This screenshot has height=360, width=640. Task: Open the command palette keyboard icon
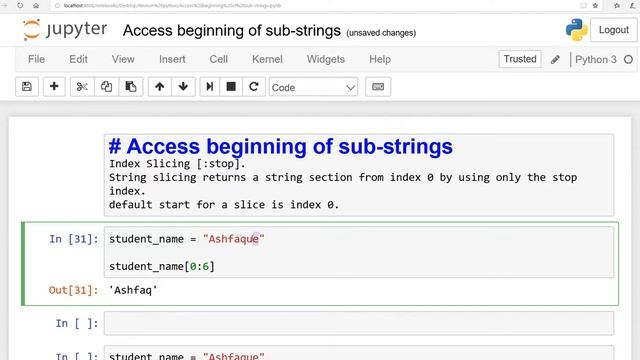[x=378, y=87]
